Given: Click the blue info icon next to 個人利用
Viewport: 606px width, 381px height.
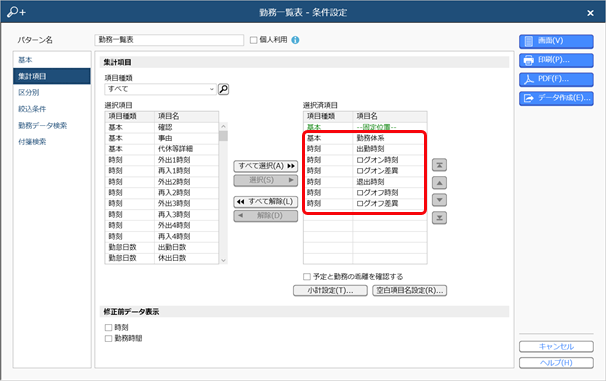Looking at the screenshot, I should click(x=295, y=40).
